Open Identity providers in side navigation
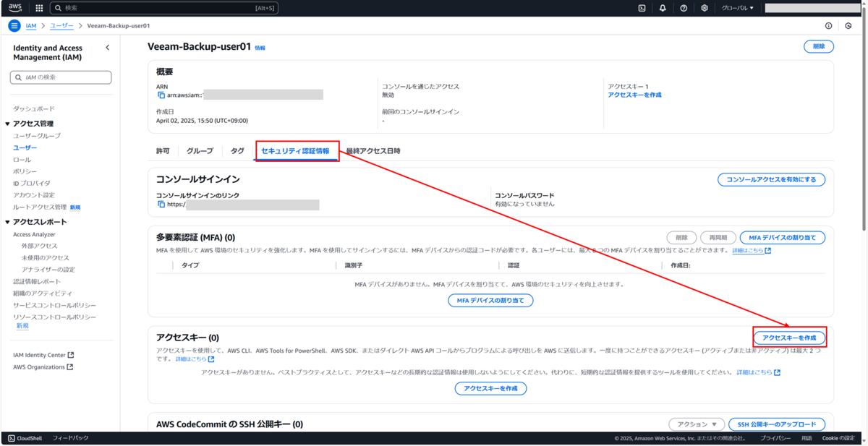Viewport: 868px width, 446px height. click(32, 183)
